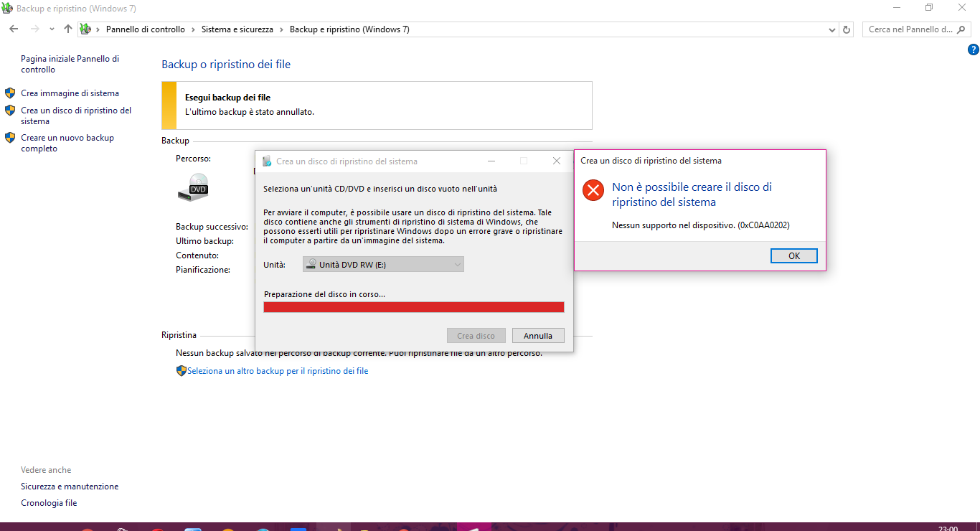Click the shield icon beside Creare un nuovo backup
The image size is (980, 531).
pos(10,138)
